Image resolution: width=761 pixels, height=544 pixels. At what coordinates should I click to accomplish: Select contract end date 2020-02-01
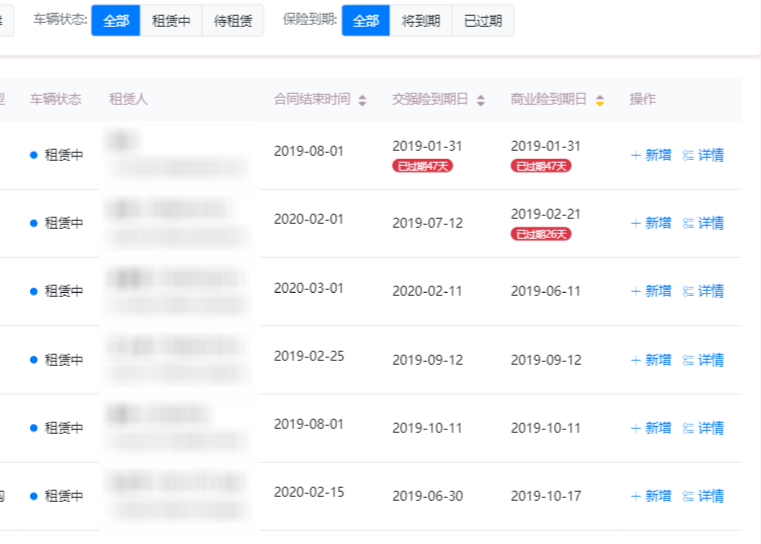[x=309, y=219]
